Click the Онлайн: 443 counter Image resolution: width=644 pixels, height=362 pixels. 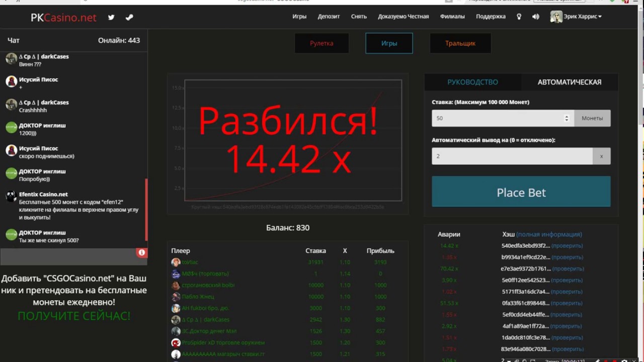119,40
